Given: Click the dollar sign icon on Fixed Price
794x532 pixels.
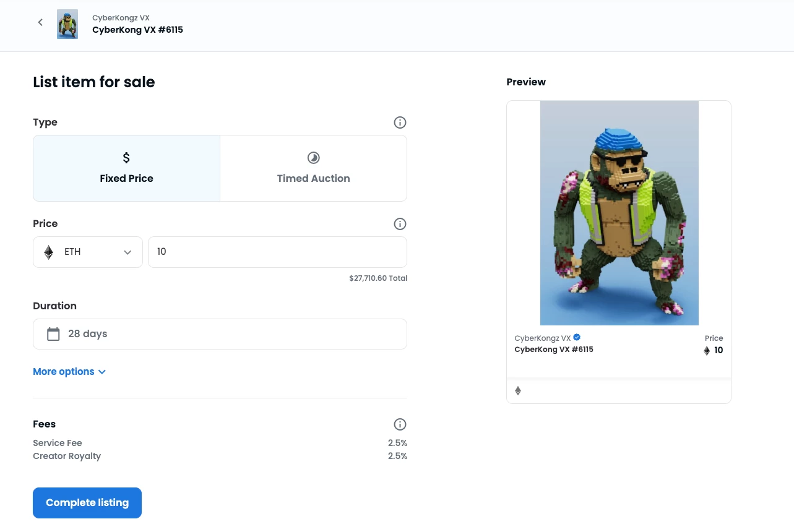Looking at the screenshot, I should 126,158.
